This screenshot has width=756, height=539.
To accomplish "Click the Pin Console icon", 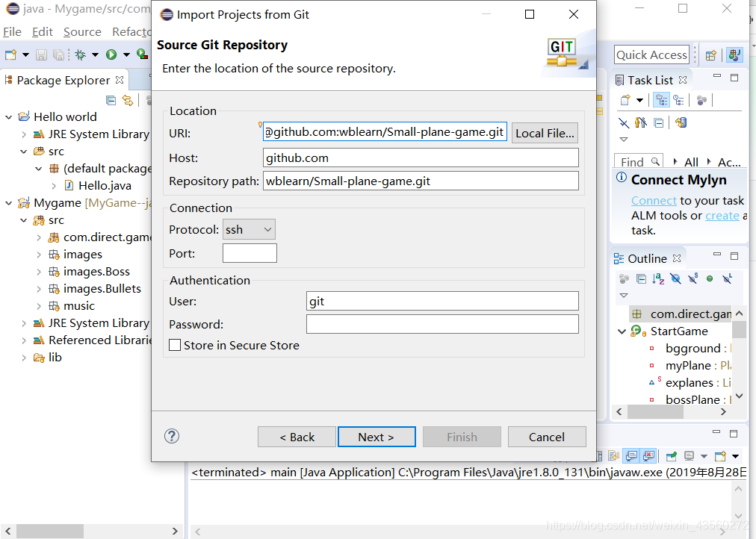I will 671,455.
